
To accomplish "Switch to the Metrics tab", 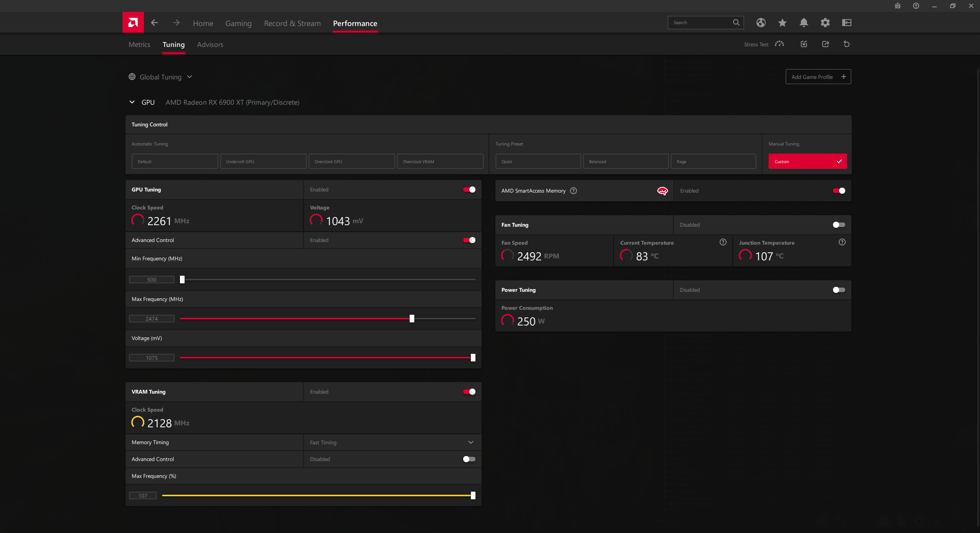I will [x=139, y=44].
